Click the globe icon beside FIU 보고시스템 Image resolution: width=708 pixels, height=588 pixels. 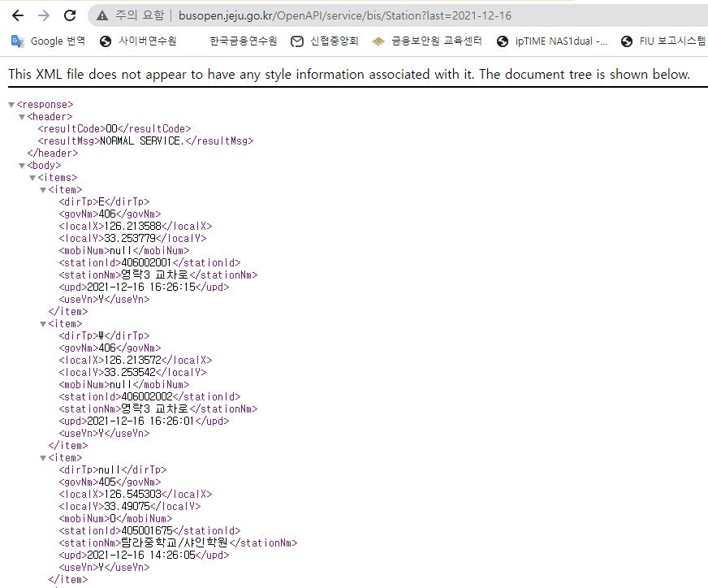(x=627, y=41)
